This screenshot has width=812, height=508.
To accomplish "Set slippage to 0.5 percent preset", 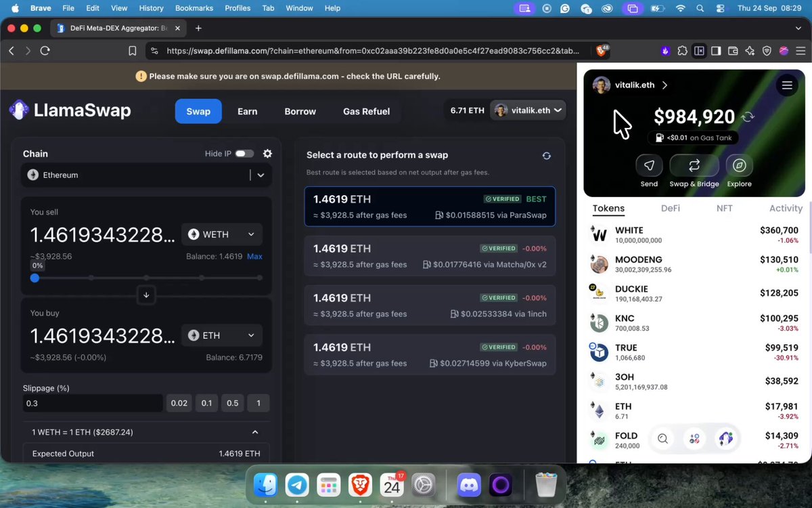I will 233,403.
